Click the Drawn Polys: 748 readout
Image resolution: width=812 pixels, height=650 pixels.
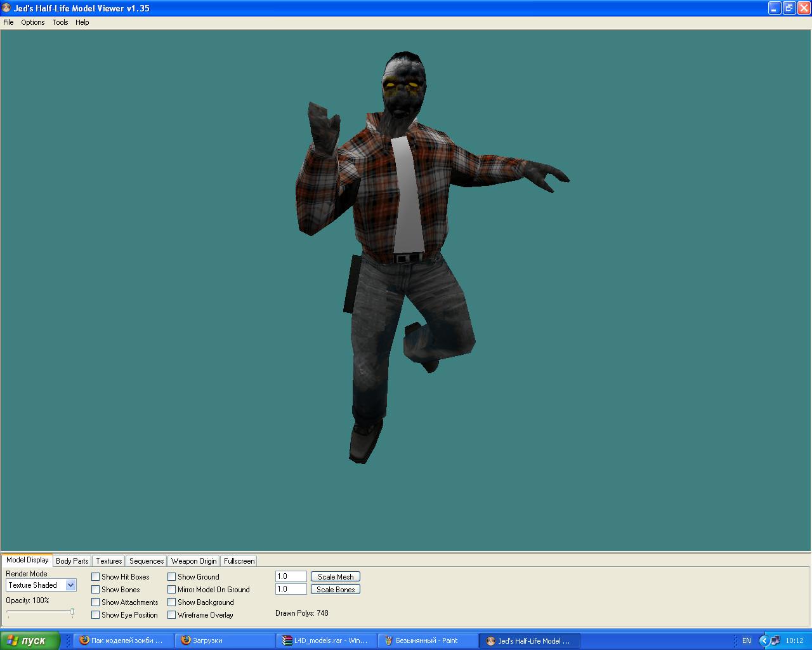tap(302, 613)
